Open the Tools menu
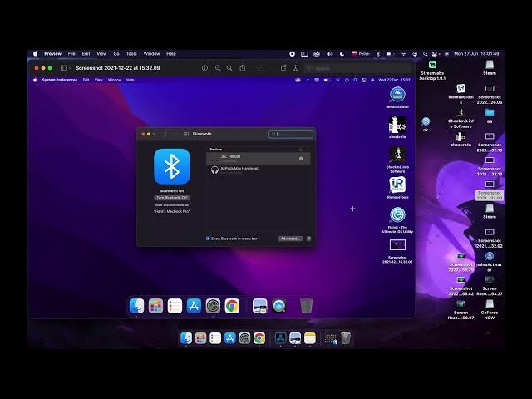 (131, 53)
